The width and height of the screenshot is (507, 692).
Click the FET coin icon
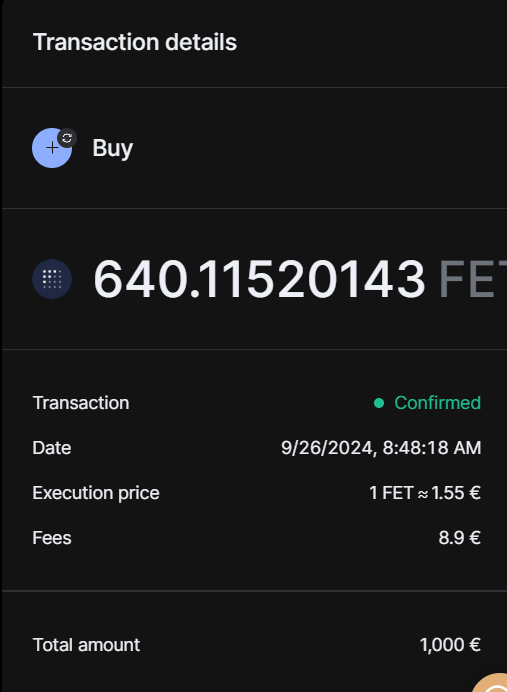[52, 279]
